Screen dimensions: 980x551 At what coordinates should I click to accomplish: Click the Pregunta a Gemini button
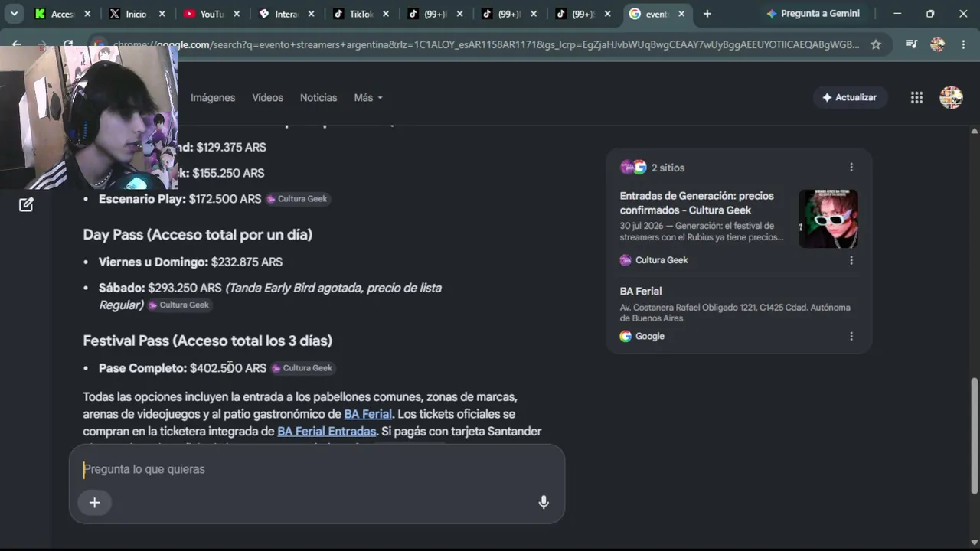pos(813,14)
